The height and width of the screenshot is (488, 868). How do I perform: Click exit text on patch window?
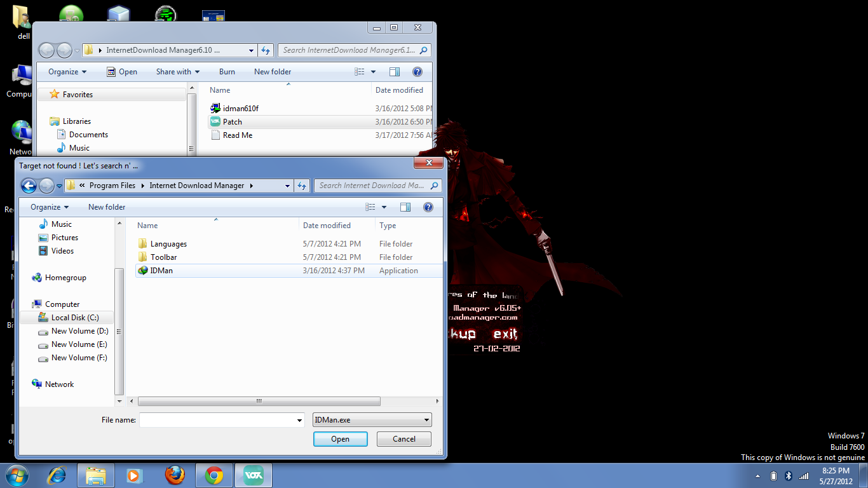[x=505, y=334]
